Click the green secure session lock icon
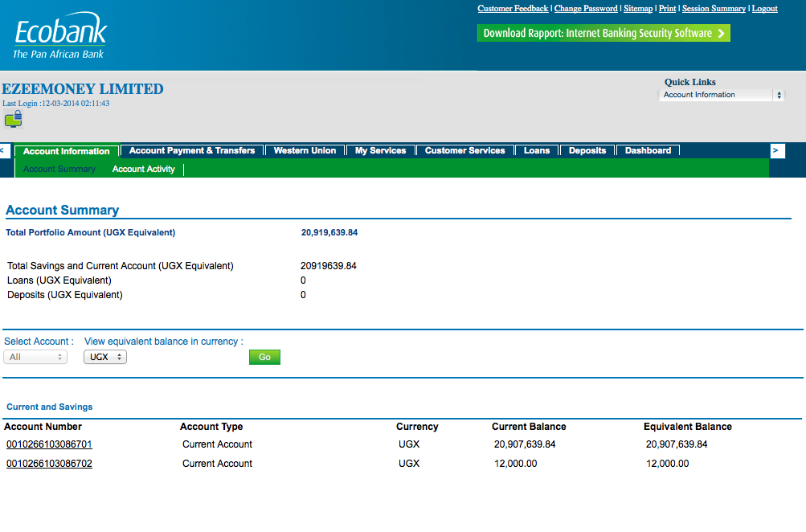806x532 pixels. [13, 119]
